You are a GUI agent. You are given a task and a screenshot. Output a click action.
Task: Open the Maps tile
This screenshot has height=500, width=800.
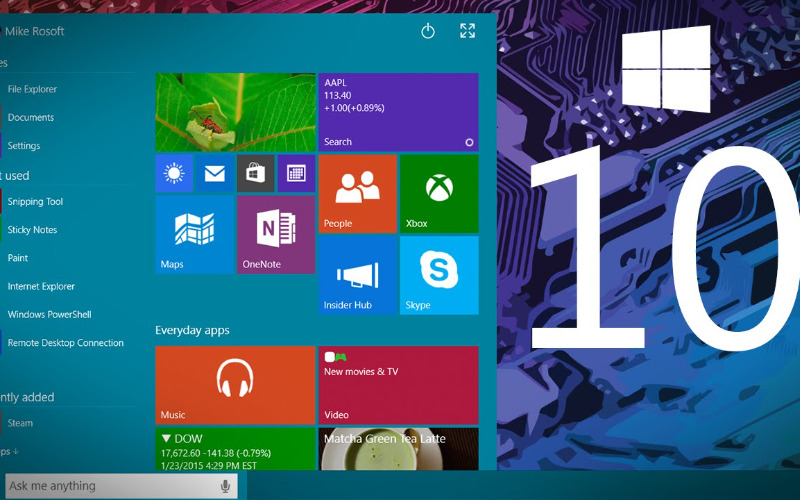(x=194, y=235)
